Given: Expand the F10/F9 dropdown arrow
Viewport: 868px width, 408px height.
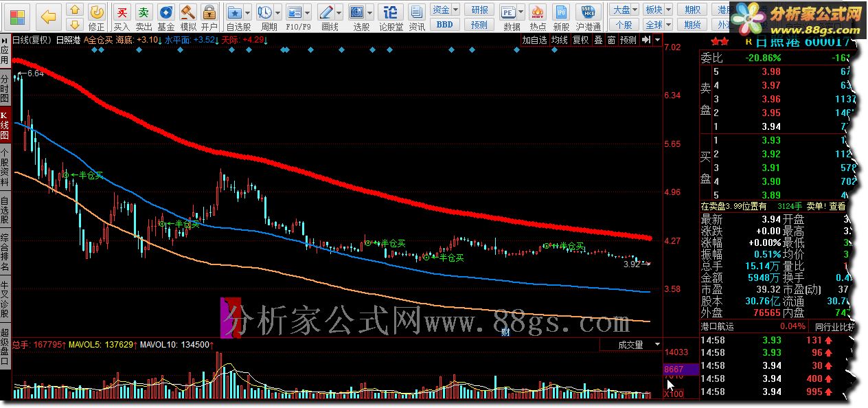Looking at the screenshot, I should click(307, 12).
